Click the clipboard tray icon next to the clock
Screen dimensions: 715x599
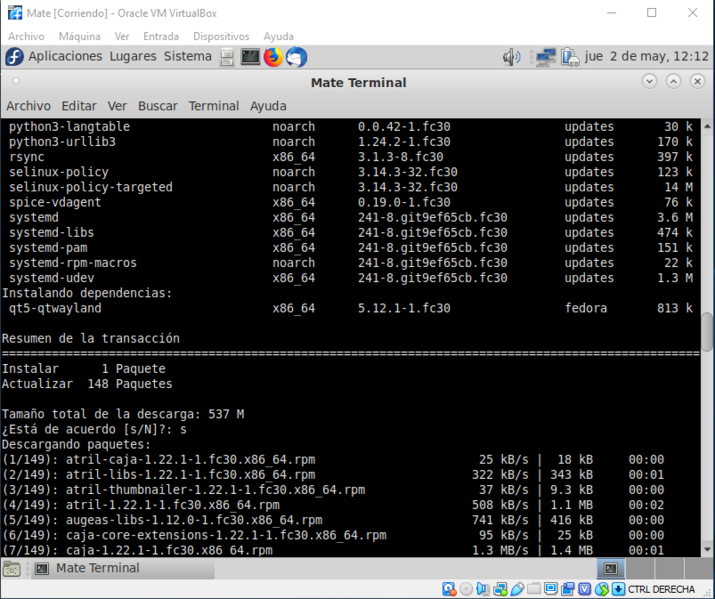570,57
